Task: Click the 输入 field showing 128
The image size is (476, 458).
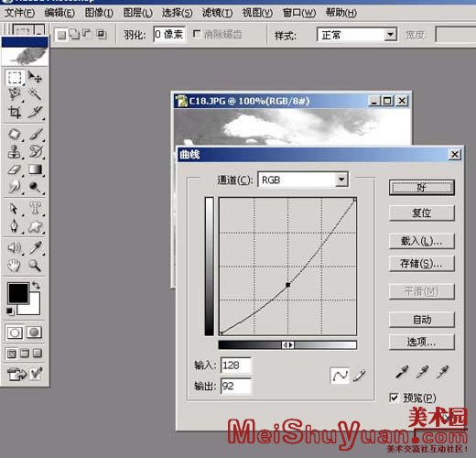Action: click(x=236, y=365)
